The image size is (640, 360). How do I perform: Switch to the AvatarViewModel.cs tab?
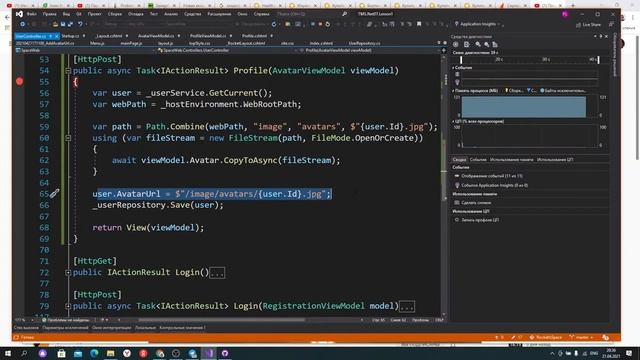(x=156, y=36)
